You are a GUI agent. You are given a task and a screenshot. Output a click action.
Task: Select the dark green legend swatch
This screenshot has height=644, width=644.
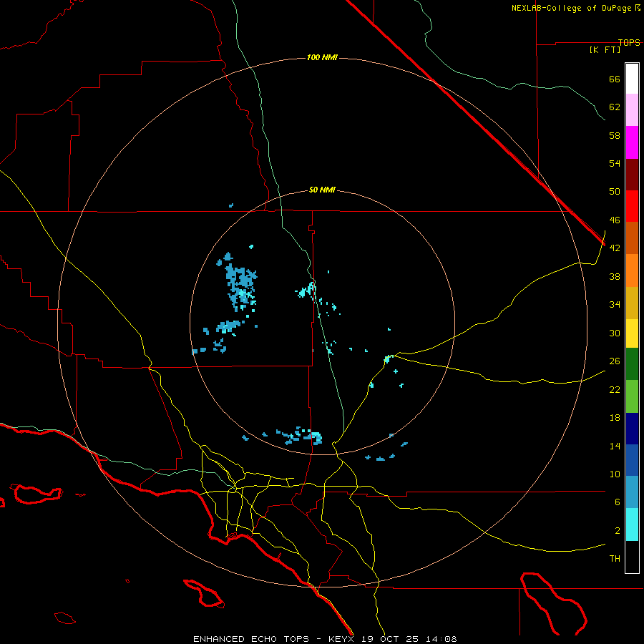(632, 364)
